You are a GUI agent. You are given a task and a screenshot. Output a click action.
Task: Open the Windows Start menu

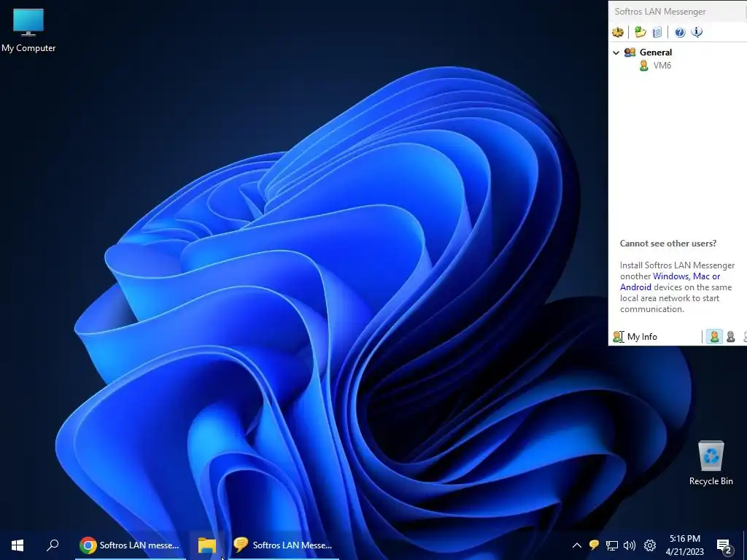tap(18, 545)
